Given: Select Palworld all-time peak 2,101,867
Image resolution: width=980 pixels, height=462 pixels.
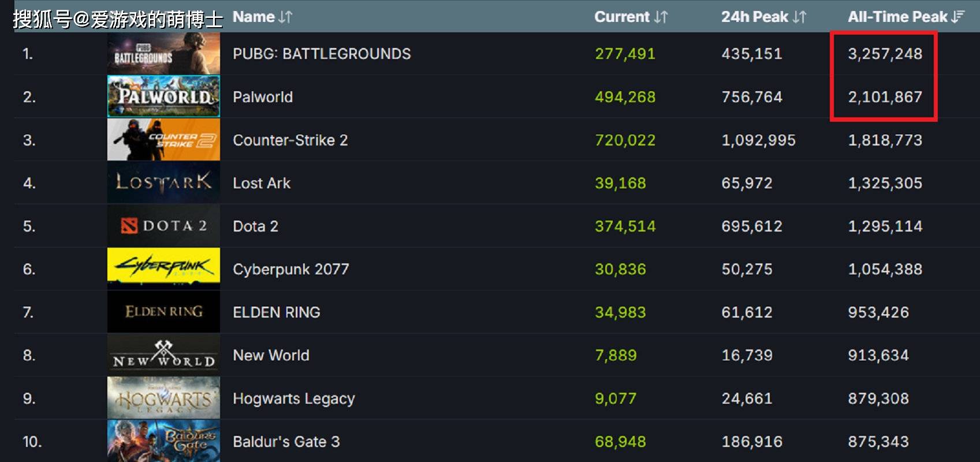Looking at the screenshot, I should tap(885, 97).
